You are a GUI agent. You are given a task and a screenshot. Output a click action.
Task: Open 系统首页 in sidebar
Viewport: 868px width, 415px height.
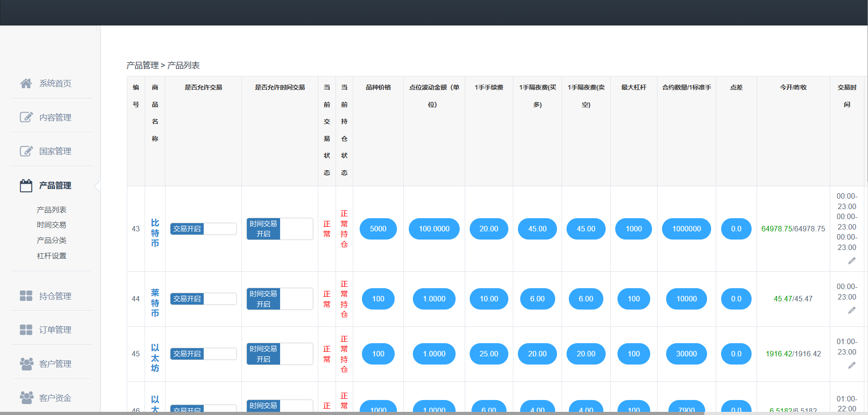pos(55,83)
